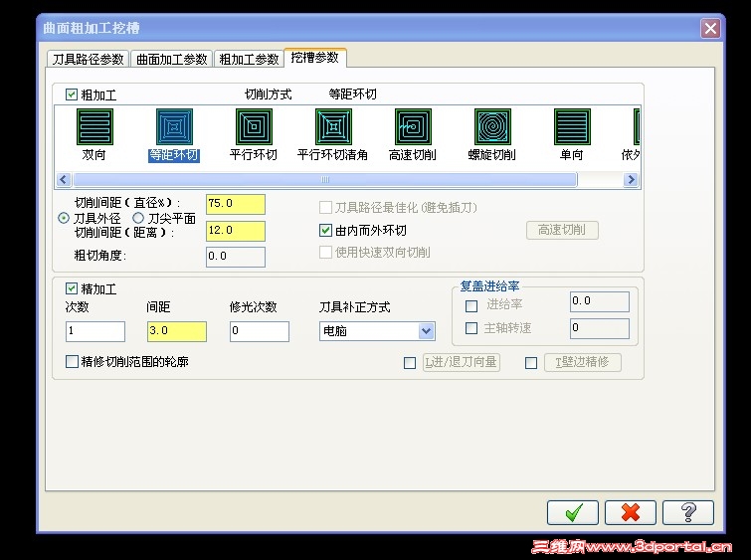This screenshot has height=560, width=751.
Task: Click the 次数 passes field
Action: point(95,331)
